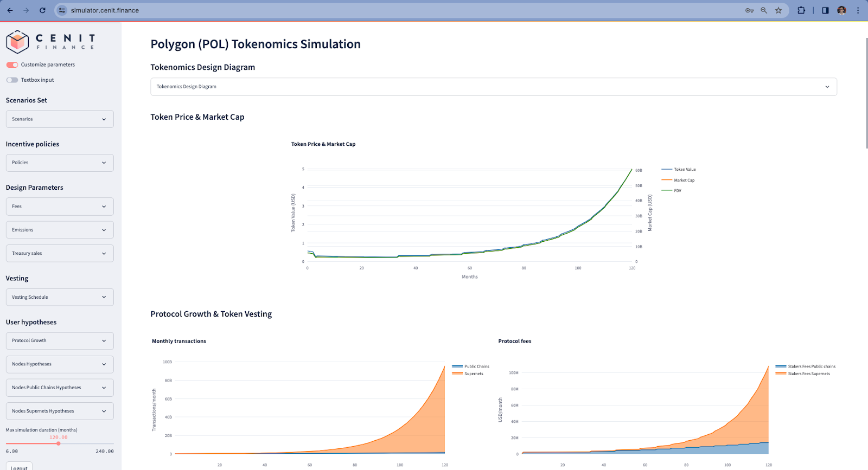868x470 pixels.
Task: Click the Tokenomics Design Diagram section heading
Action: point(203,67)
